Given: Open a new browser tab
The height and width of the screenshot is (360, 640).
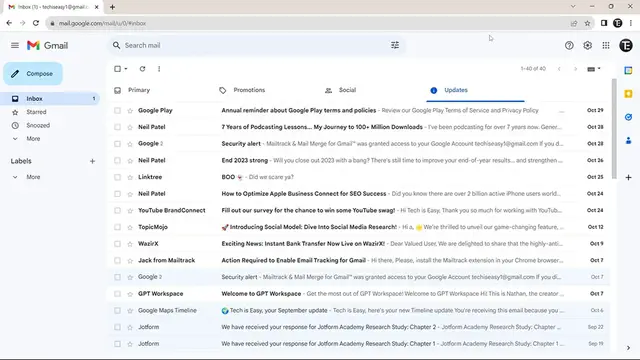Looking at the screenshot, I should click(112, 7).
